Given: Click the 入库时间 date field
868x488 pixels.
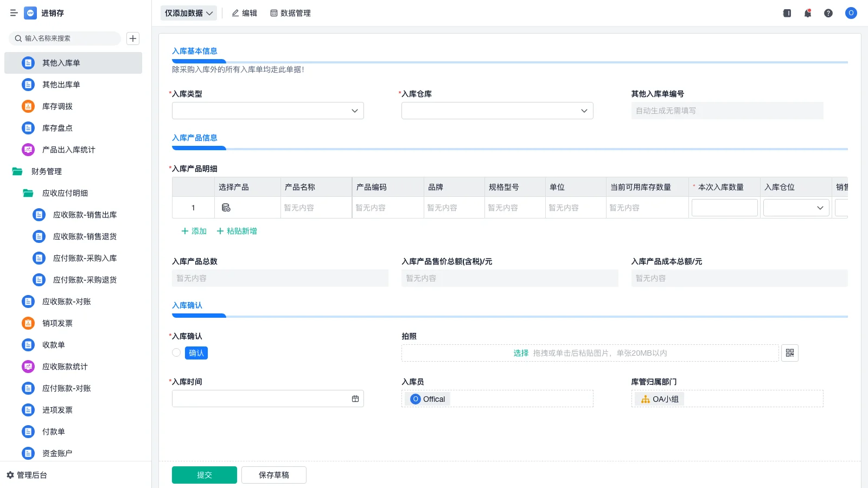Looking at the screenshot, I should pyautogui.click(x=268, y=399).
